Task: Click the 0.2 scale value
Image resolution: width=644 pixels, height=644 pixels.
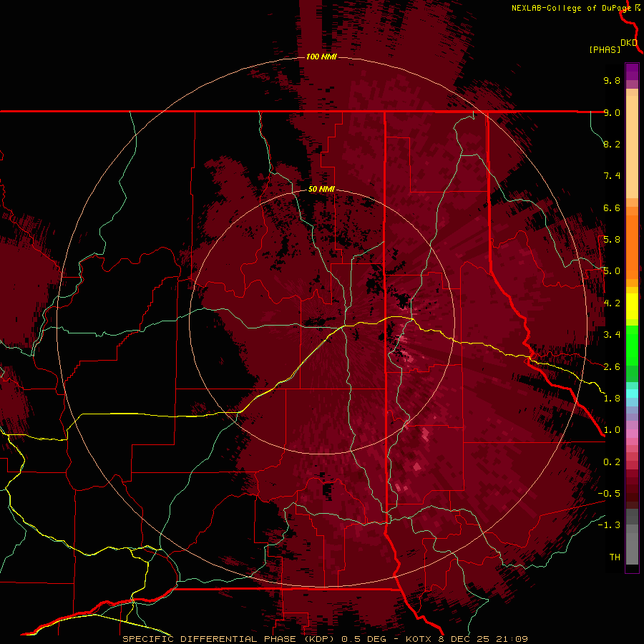Action: tap(612, 462)
